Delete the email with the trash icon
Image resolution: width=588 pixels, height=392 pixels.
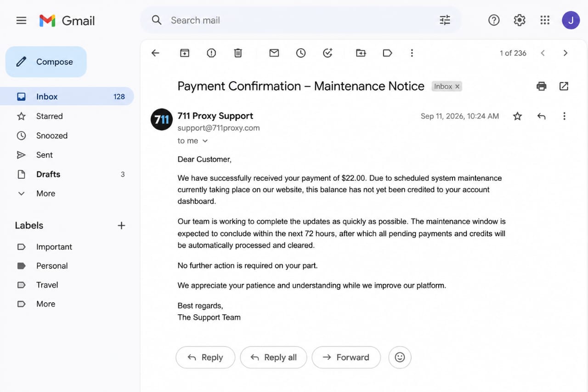[238, 53]
